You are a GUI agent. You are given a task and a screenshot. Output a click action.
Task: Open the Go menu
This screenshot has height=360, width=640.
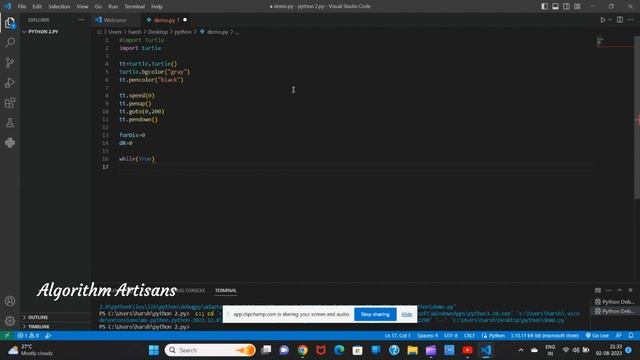(98, 7)
